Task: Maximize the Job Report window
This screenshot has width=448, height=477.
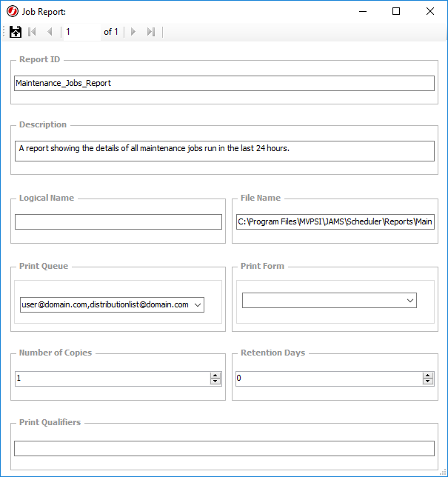Action: [396, 12]
